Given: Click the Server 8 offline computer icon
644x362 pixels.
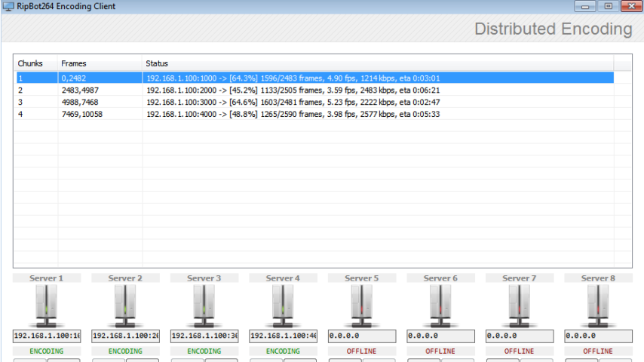Looking at the screenshot, I should 599,306.
